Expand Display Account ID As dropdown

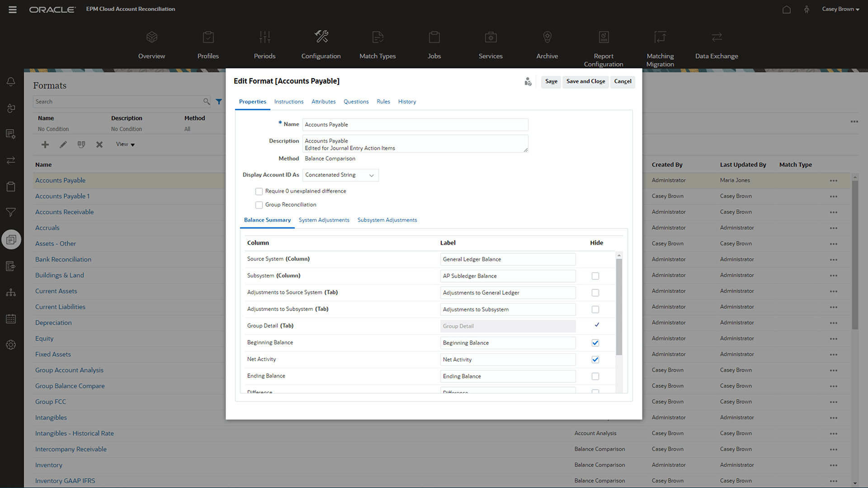(x=340, y=175)
